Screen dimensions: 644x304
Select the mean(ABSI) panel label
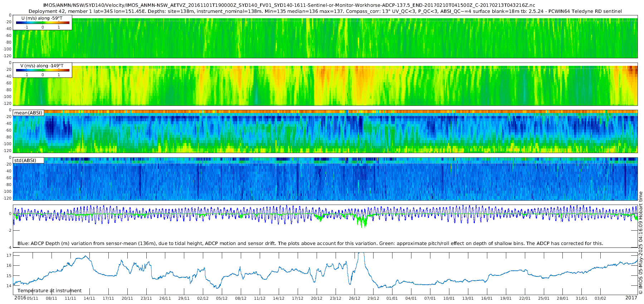click(28, 113)
